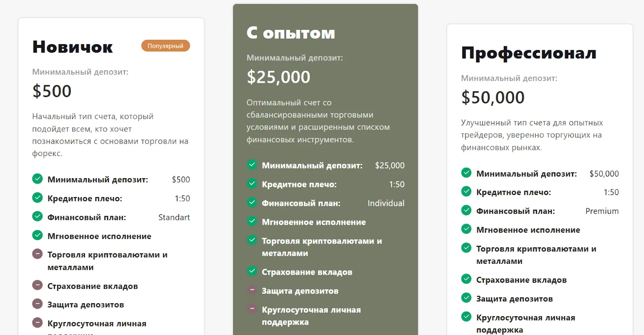
Task: Select the Профессионал plan heading
Action: point(529,53)
